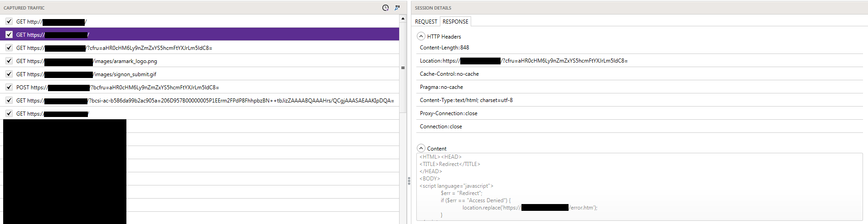Click the find/magnifier icon in Captured Traffic header
The image size is (868, 224).
pos(397,8)
